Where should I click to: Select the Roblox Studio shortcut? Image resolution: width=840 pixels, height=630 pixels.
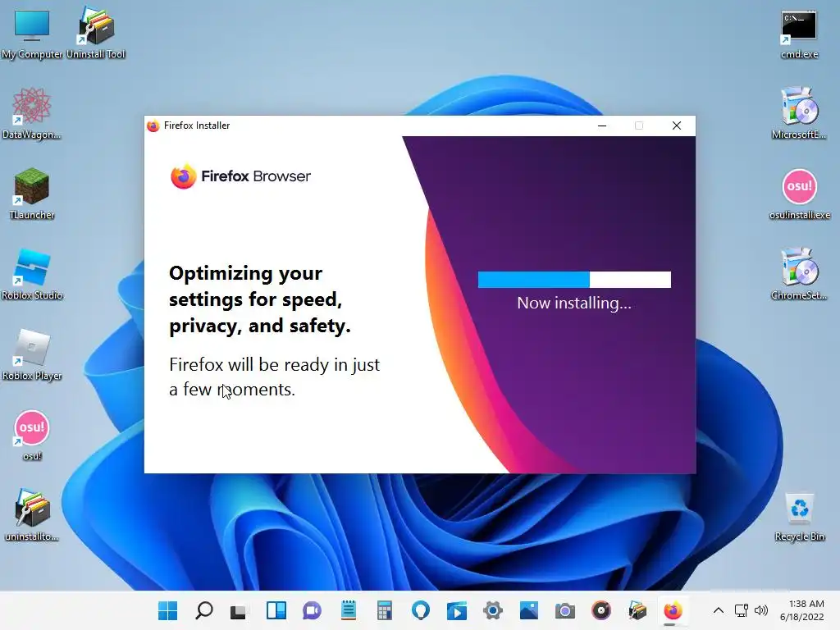click(32, 274)
